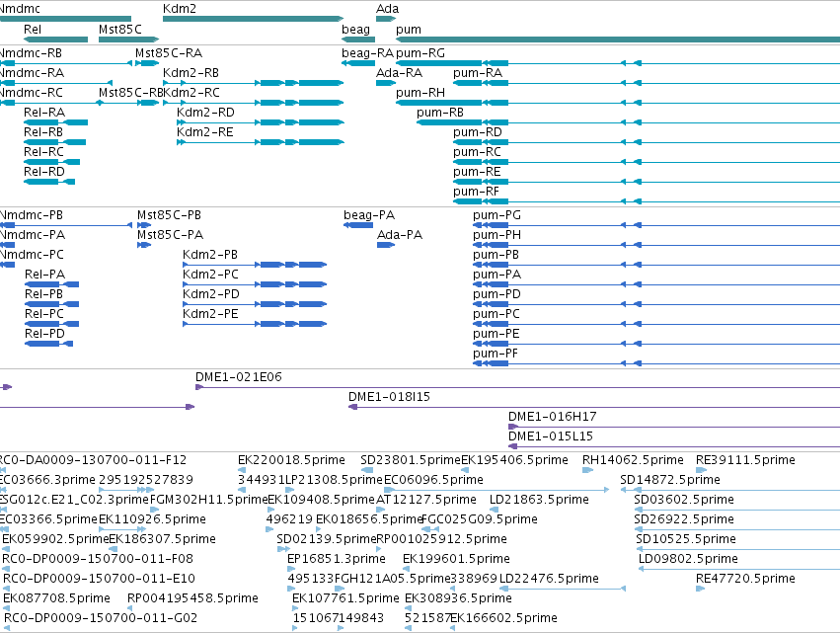Select EST label EK087708.5prime
The image size is (840, 633).
[x=57, y=598]
